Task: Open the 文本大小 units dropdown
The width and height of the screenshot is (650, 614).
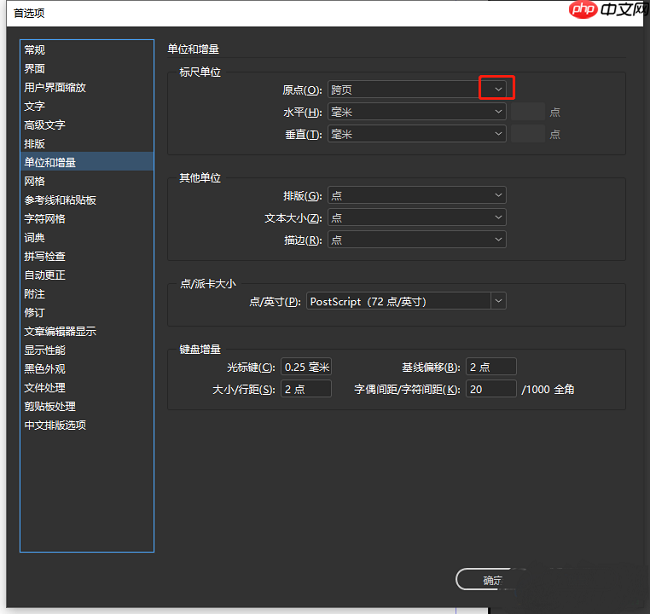Action: pyautogui.click(x=417, y=217)
